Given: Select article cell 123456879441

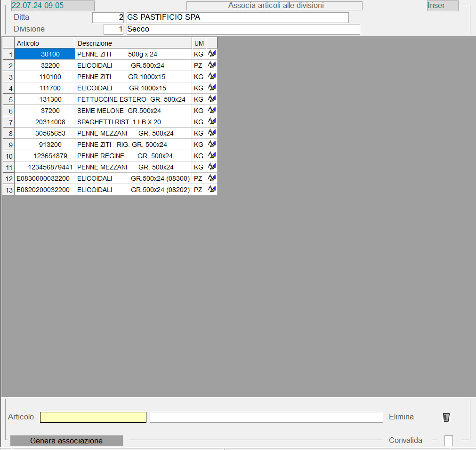Looking at the screenshot, I should tap(45, 167).
